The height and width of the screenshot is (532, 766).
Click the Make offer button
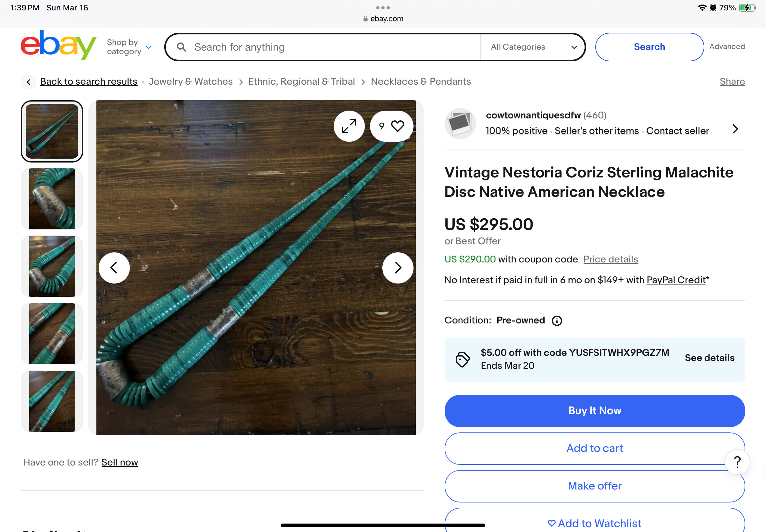[595, 486]
